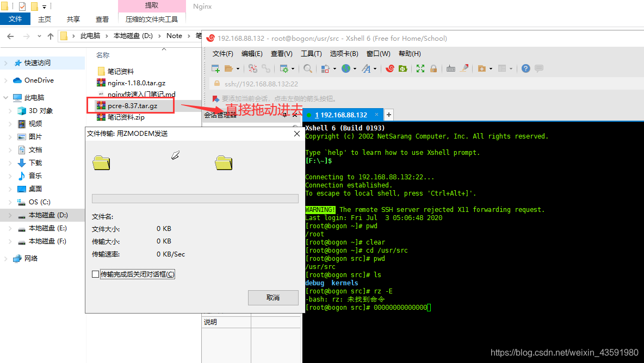Open dropdown arrow beside Xshell layout icon
The width and height of the screenshot is (644, 363).
tap(511, 69)
